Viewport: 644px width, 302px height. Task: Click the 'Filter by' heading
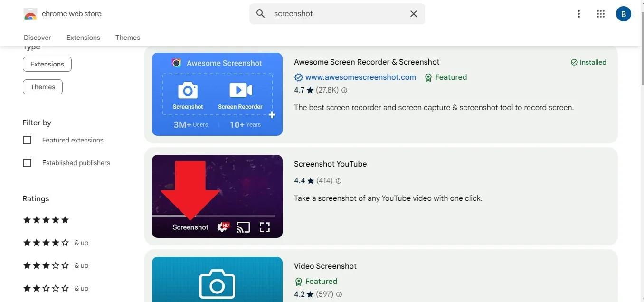point(37,123)
